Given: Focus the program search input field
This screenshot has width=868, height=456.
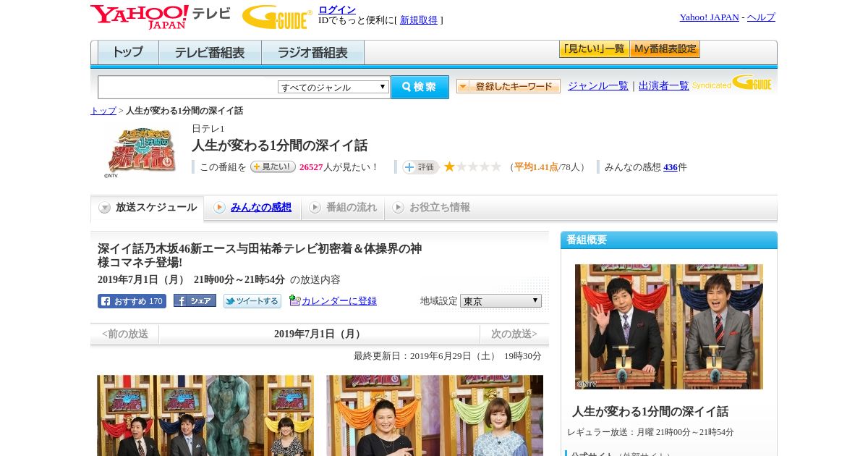Looking at the screenshot, I should pos(187,88).
